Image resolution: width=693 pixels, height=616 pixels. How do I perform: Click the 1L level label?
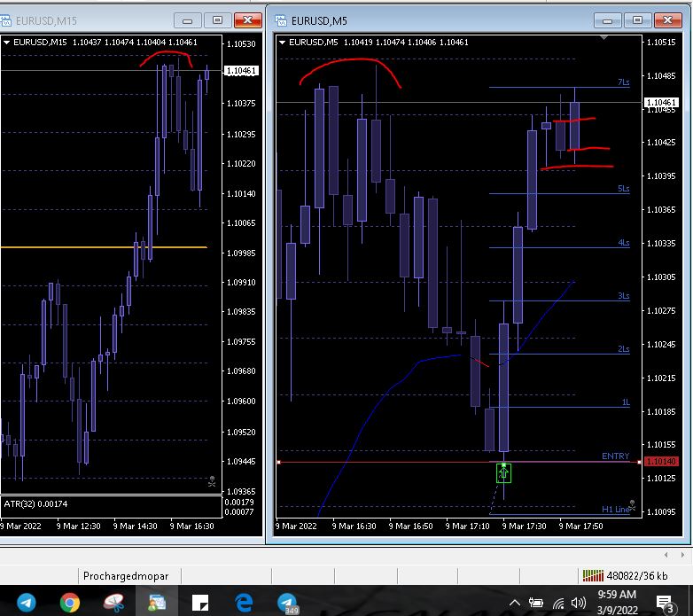tap(626, 402)
